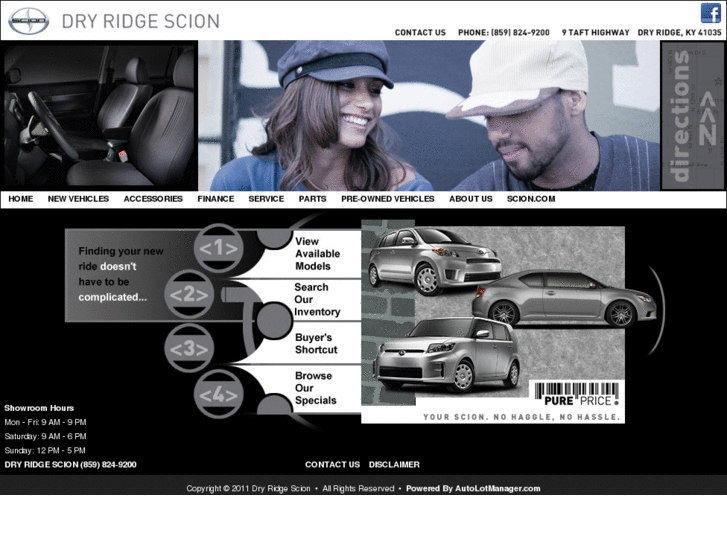Click the Dry Ridge Scion header title
This screenshot has height=545, width=727.
click(x=140, y=21)
